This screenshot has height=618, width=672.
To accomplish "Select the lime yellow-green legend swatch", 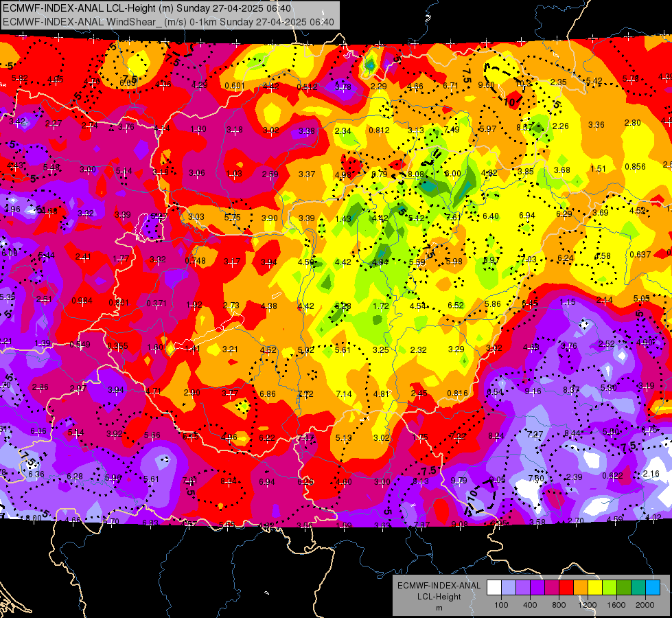I will coord(610,588).
